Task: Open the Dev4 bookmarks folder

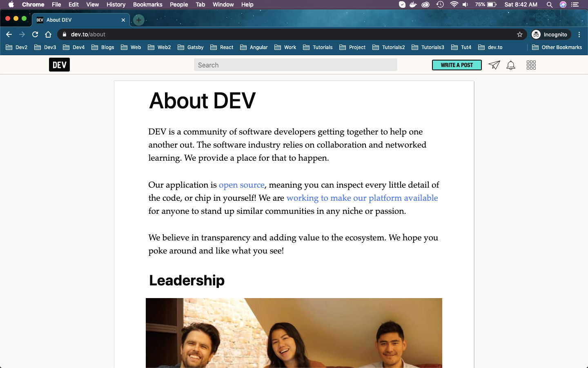Action: tap(74, 47)
